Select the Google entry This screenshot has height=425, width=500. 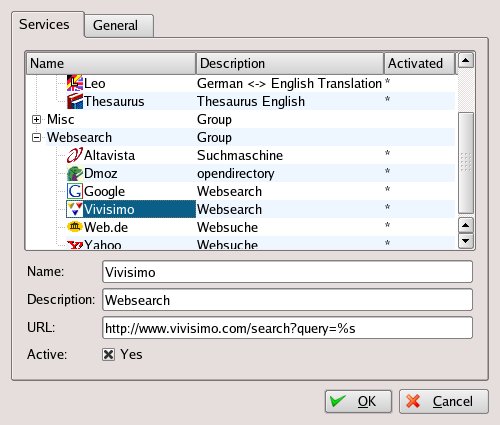104,191
